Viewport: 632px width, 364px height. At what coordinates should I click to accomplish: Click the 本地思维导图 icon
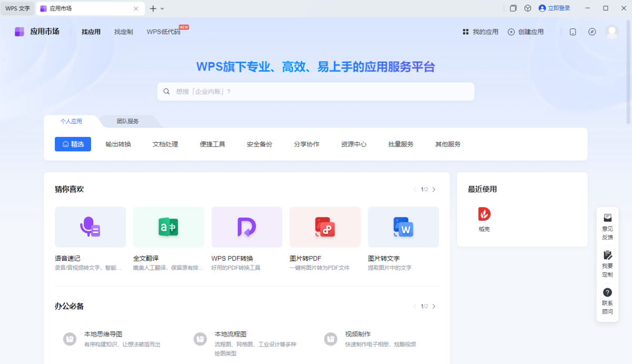pyautogui.click(x=70, y=339)
